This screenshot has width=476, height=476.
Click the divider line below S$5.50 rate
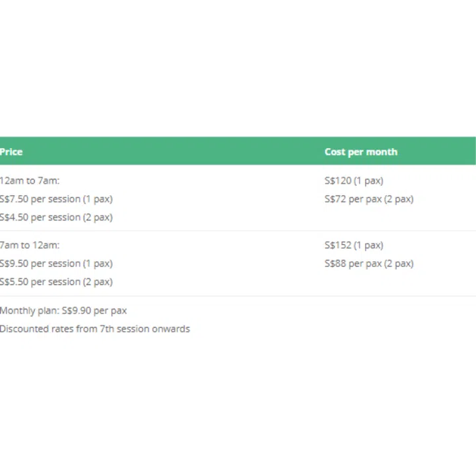tap(198, 296)
